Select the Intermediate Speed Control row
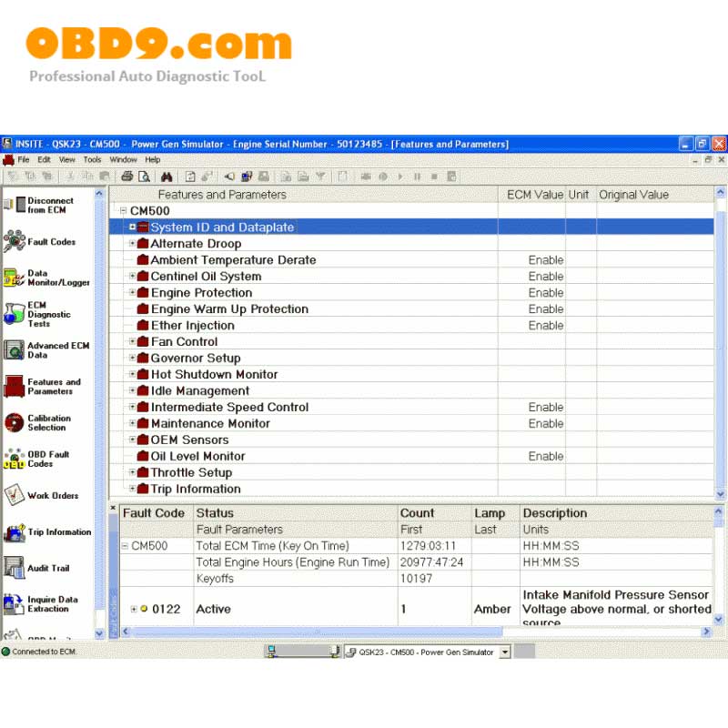 (411, 407)
